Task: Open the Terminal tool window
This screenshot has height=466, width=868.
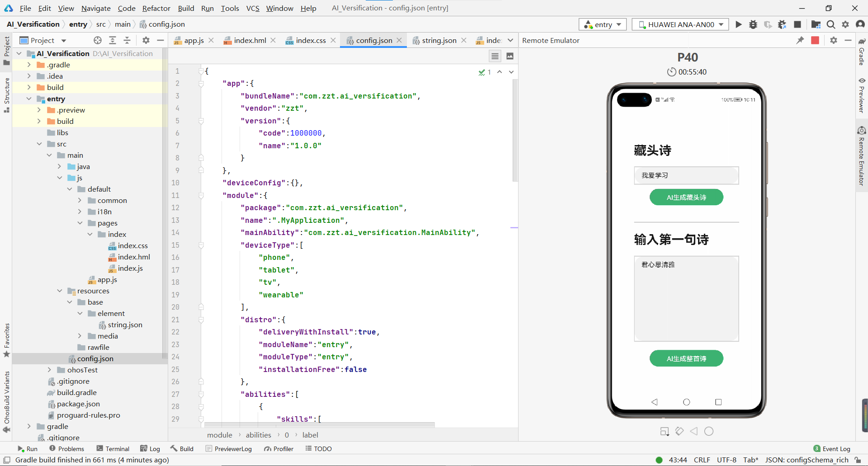Action: [113, 449]
